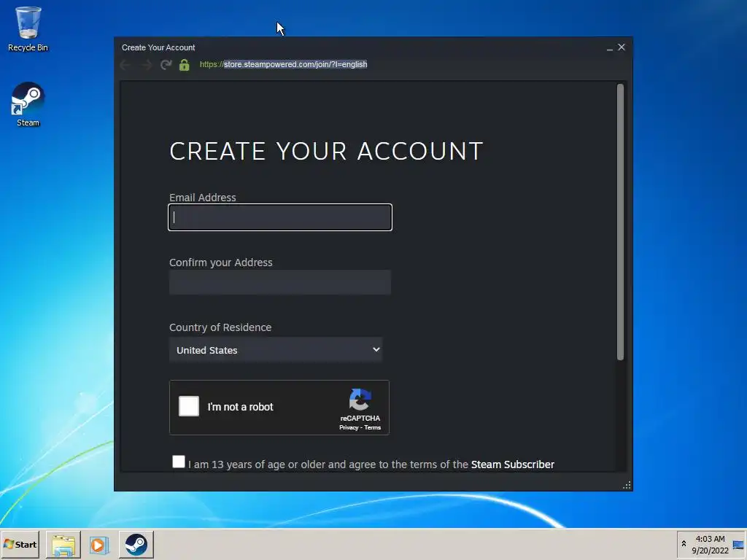Open the Recycle Bin desktop icon
The image size is (747, 560).
pyautogui.click(x=28, y=28)
